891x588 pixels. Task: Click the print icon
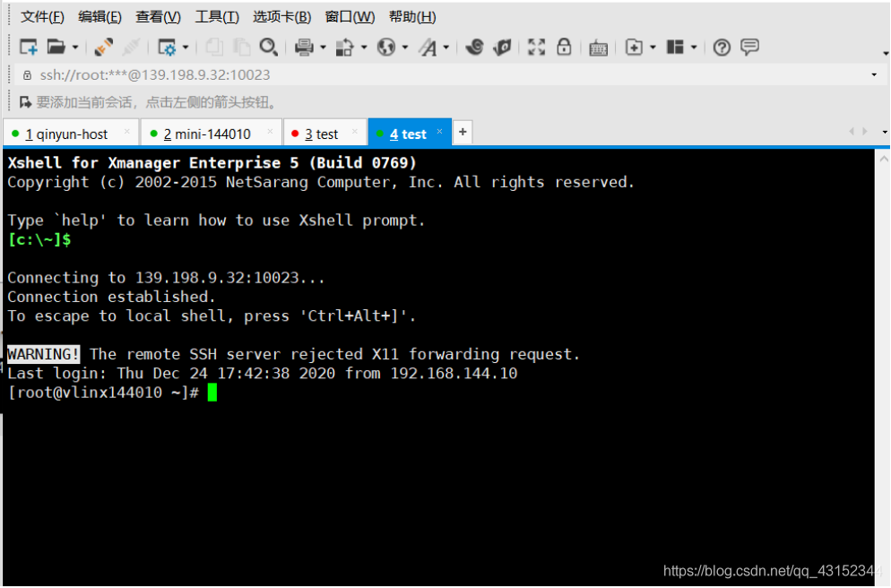pyautogui.click(x=305, y=47)
